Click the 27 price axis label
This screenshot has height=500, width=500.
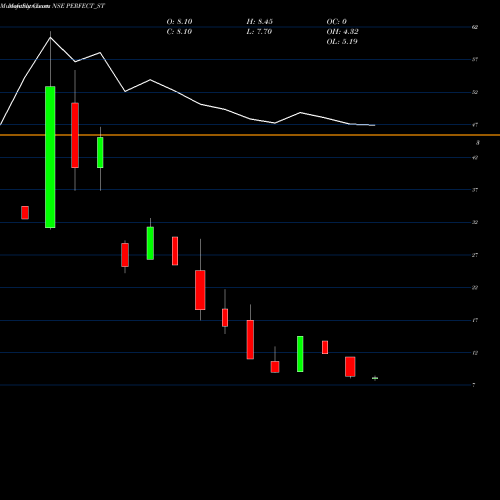click(x=475, y=255)
